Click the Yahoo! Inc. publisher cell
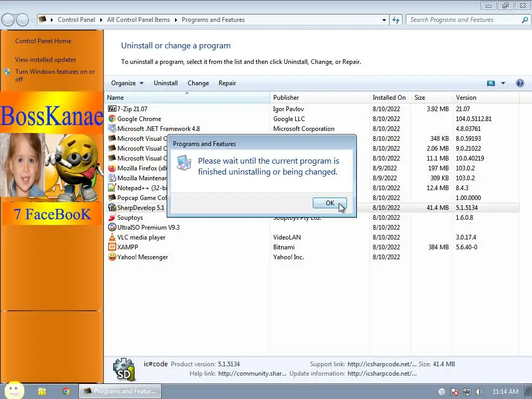 click(288, 257)
